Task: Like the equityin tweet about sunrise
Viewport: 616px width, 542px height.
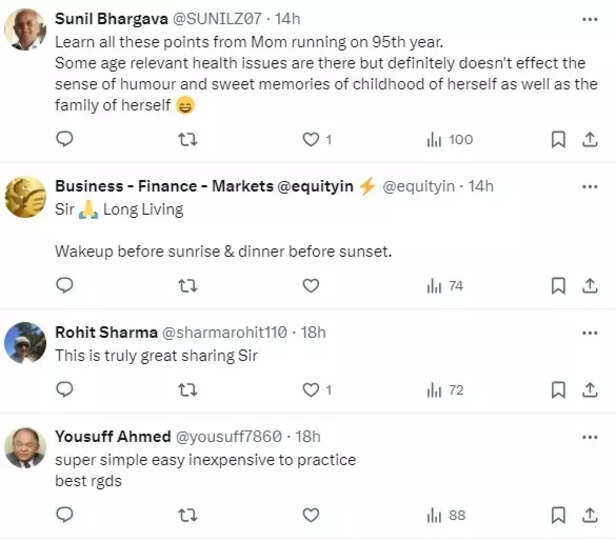Action: coord(311,286)
